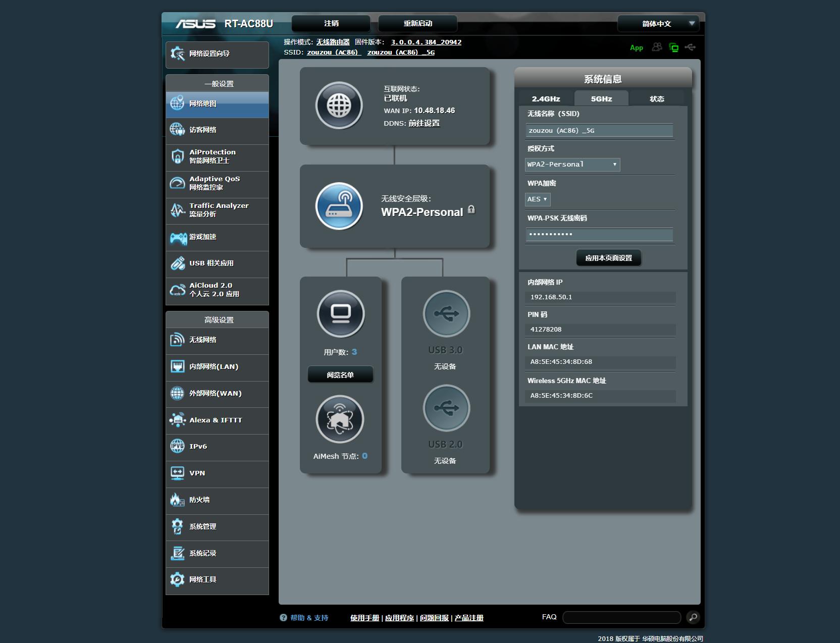Open 内部网络(LAN) menu item
Screen dimensions: 840x643
(217, 367)
